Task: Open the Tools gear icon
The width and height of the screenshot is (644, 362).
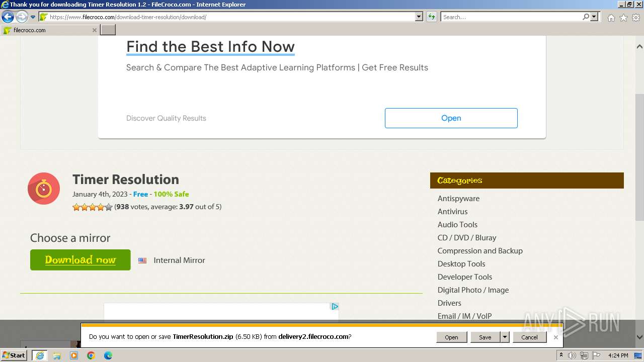Action: click(636, 18)
